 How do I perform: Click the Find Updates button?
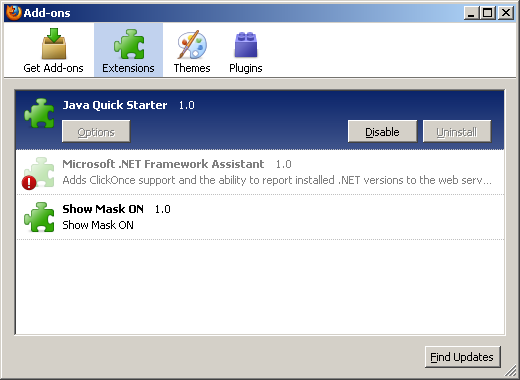462,357
